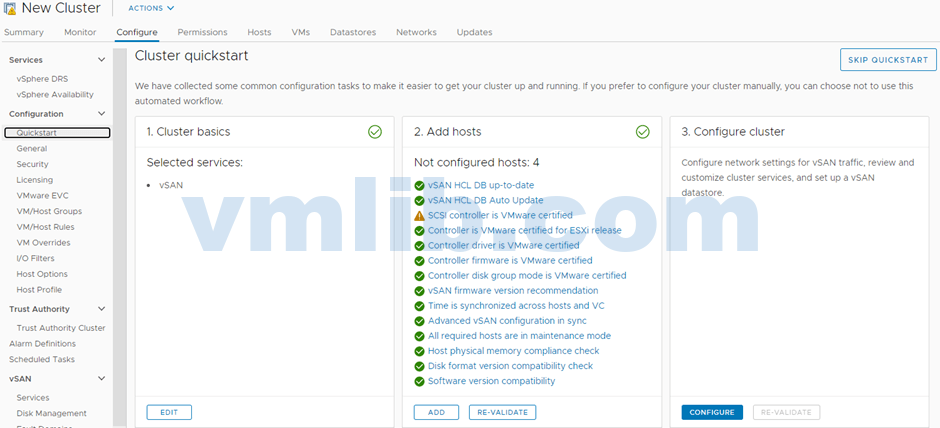Open Software version compatibility link
Viewport: 940px width, 428px height.
tap(492, 381)
